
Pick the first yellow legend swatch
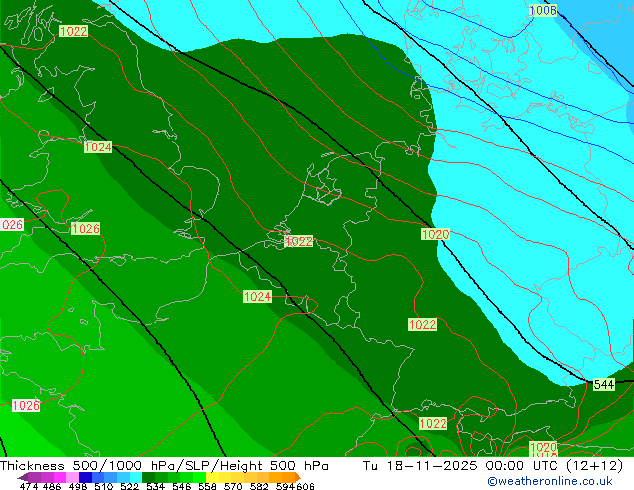[212, 477]
